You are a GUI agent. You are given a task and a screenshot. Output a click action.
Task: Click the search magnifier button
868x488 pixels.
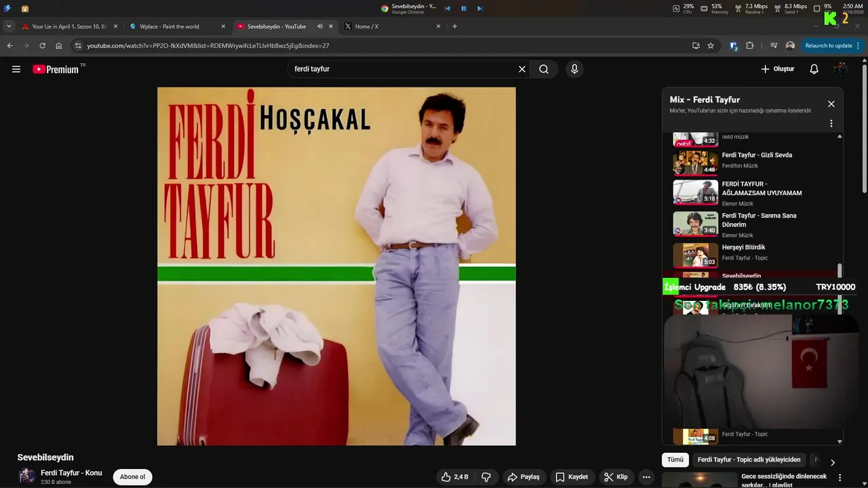pyautogui.click(x=544, y=69)
